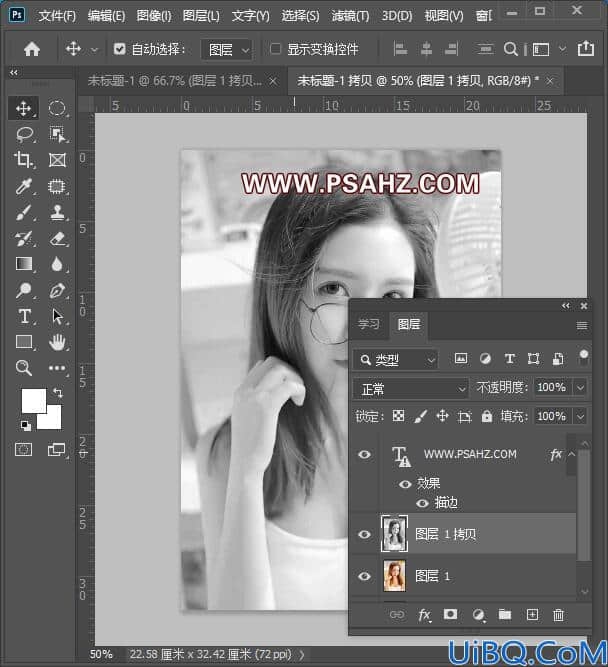Toggle layer filtering on/off switch
The image size is (608, 667).
(x=584, y=358)
